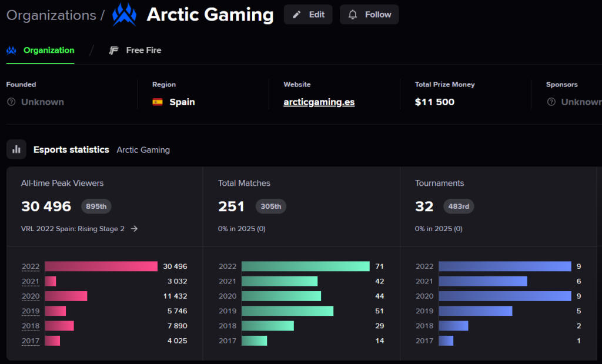Click the arrow next to VRL 2022 Spain
The width and height of the screenshot is (602, 364).
pyautogui.click(x=134, y=229)
